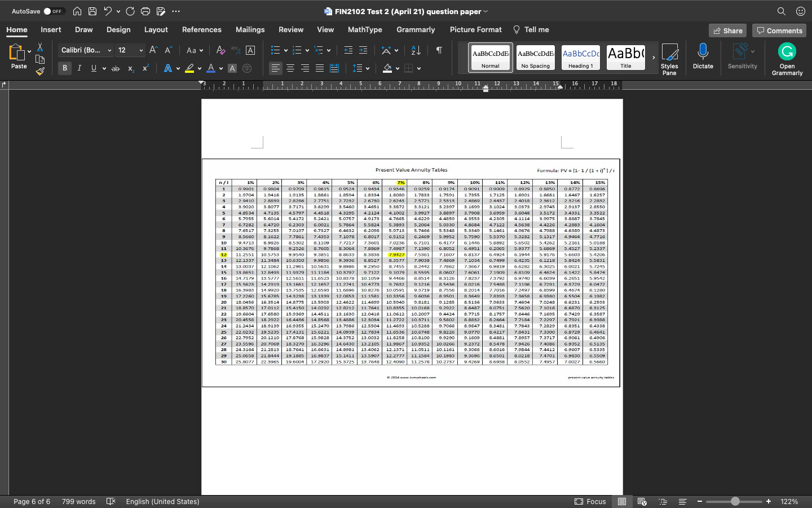Expand the multilevel list options arrow
Screen dimensions: 812x508
point(329,50)
